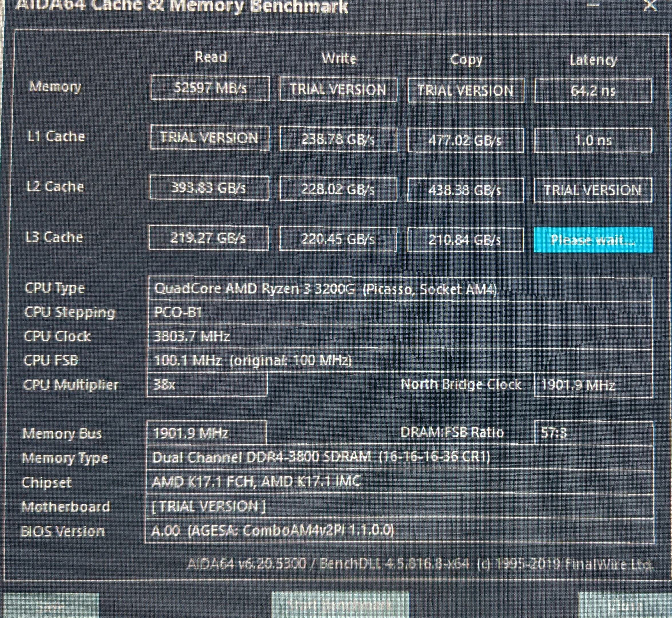Image resolution: width=672 pixels, height=618 pixels.
Task: Click the Copy column header
Action: click(x=466, y=60)
